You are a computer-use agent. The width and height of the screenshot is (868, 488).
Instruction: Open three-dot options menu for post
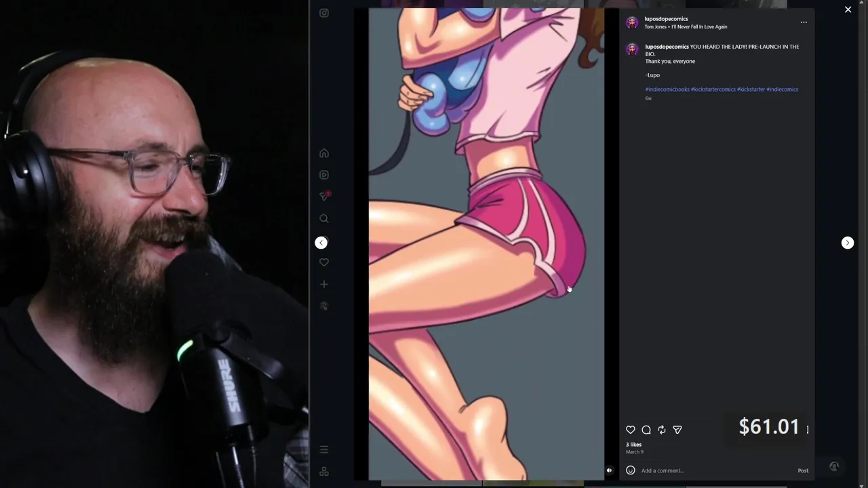pyautogui.click(x=804, y=22)
